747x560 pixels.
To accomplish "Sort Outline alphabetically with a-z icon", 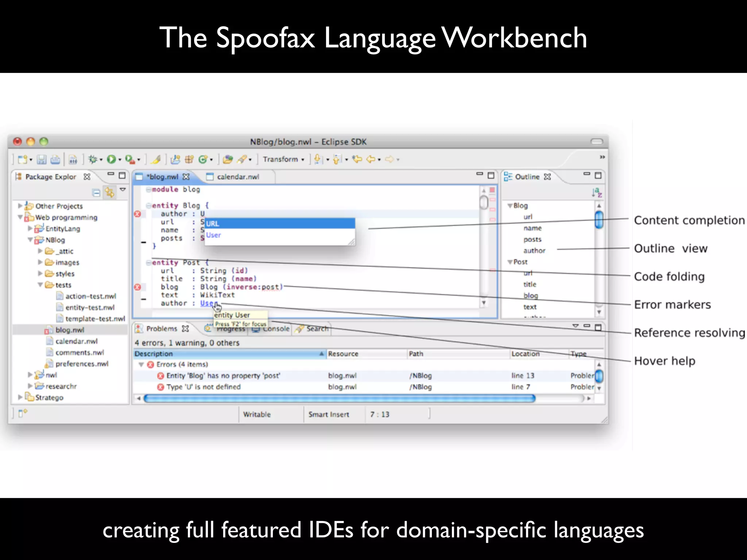I will pyautogui.click(x=597, y=192).
